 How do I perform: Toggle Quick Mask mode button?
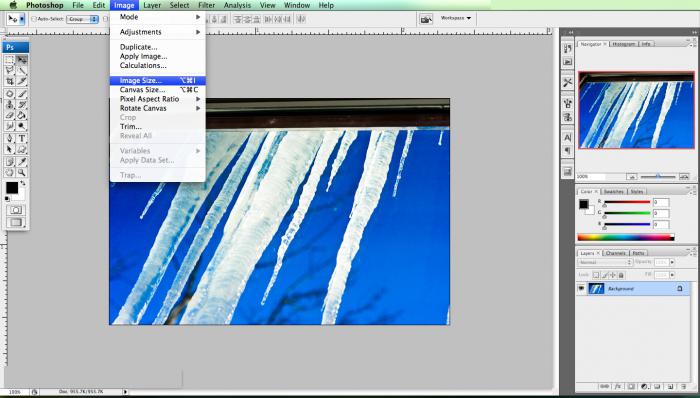tap(16, 210)
